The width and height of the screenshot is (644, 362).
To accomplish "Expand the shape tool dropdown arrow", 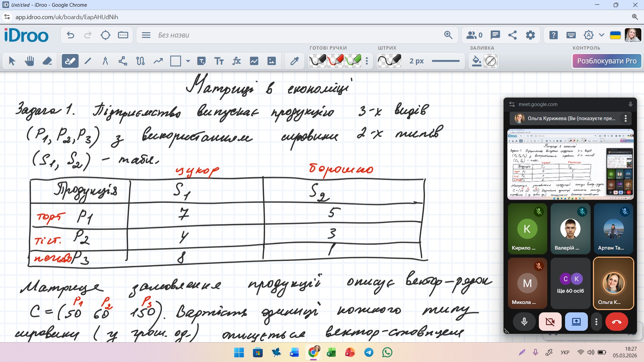I will coord(188,61).
